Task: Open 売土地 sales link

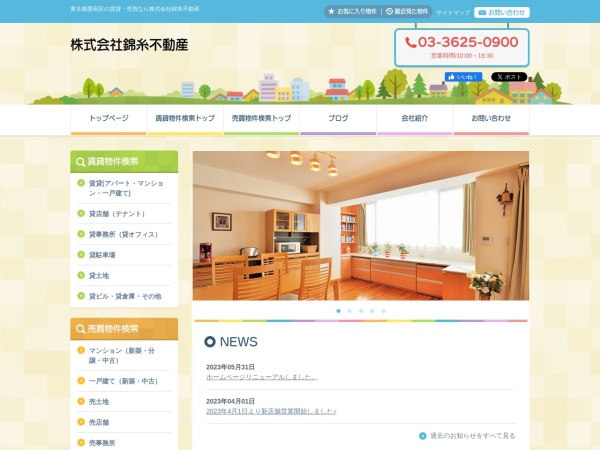Action: tap(99, 402)
